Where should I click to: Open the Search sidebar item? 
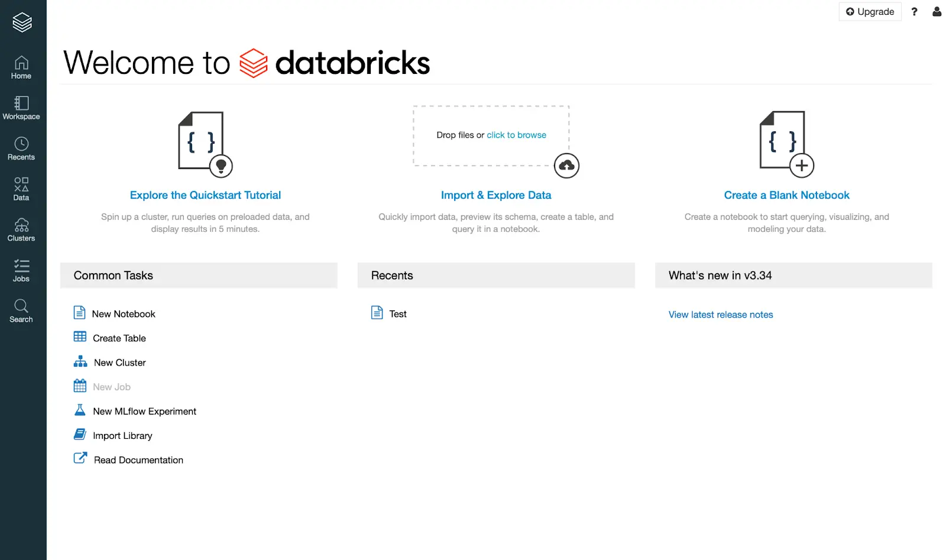point(21,311)
